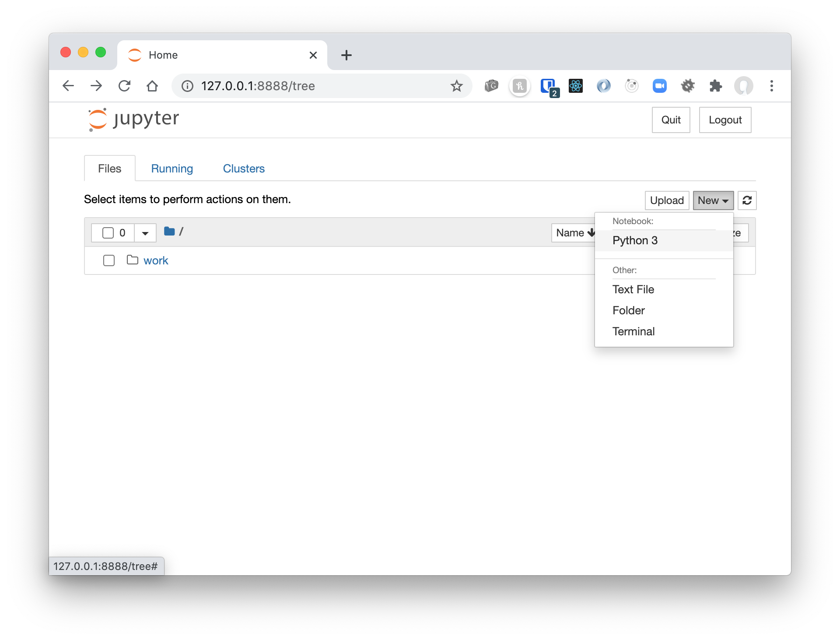Switch to the Running tab
This screenshot has height=640, width=840.
172,169
